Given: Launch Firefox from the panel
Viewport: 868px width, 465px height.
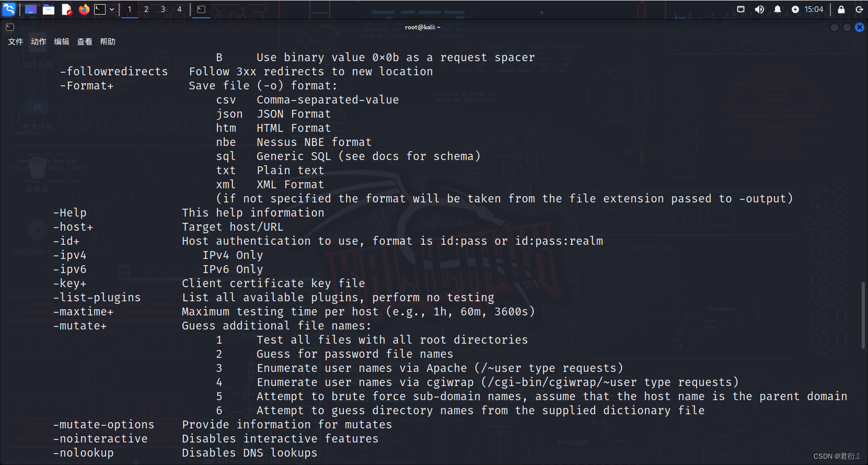Looking at the screenshot, I should click(x=84, y=9).
